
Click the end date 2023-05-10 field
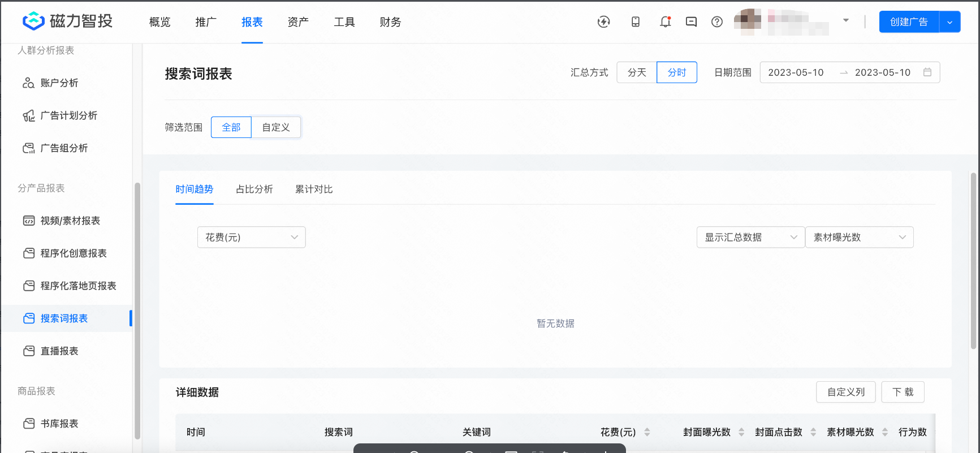pyautogui.click(x=883, y=72)
